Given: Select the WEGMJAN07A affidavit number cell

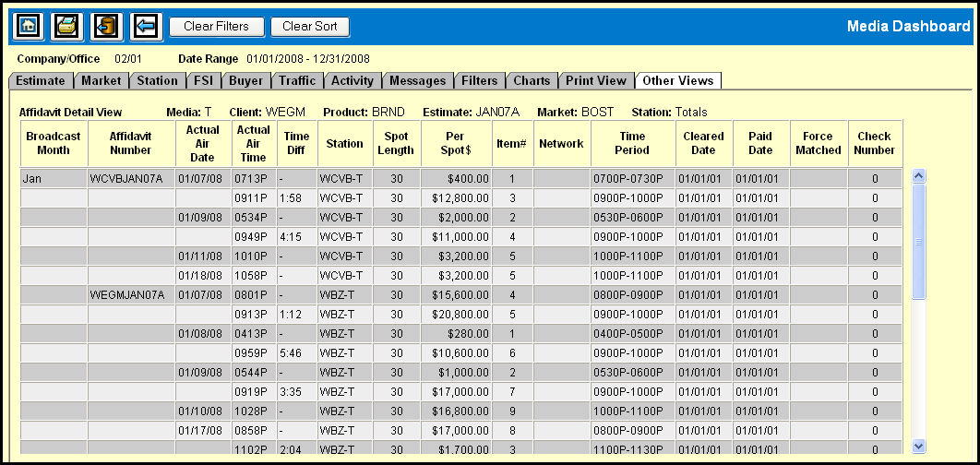Looking at the screenshot, I should 126,295.
